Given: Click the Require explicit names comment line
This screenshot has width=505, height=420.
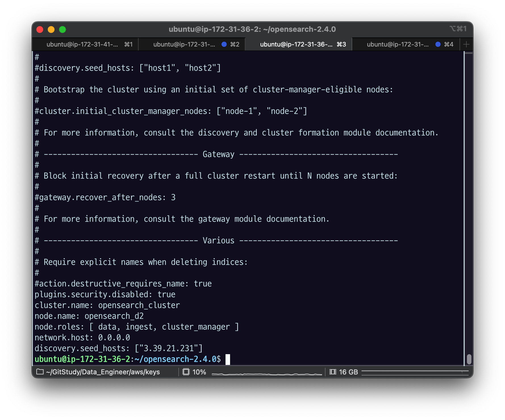Looking at the screenshot, I should click(x=141, y=262).
